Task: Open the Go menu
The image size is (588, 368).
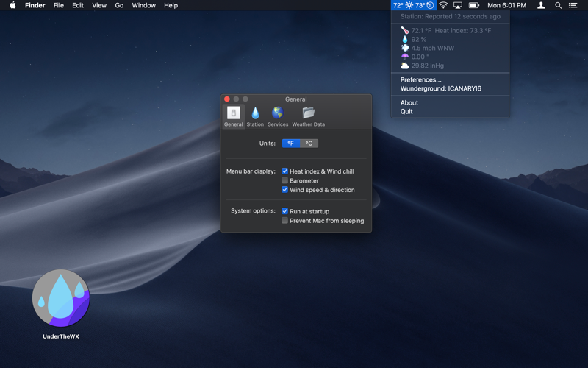Action: [x=119, y=5]
